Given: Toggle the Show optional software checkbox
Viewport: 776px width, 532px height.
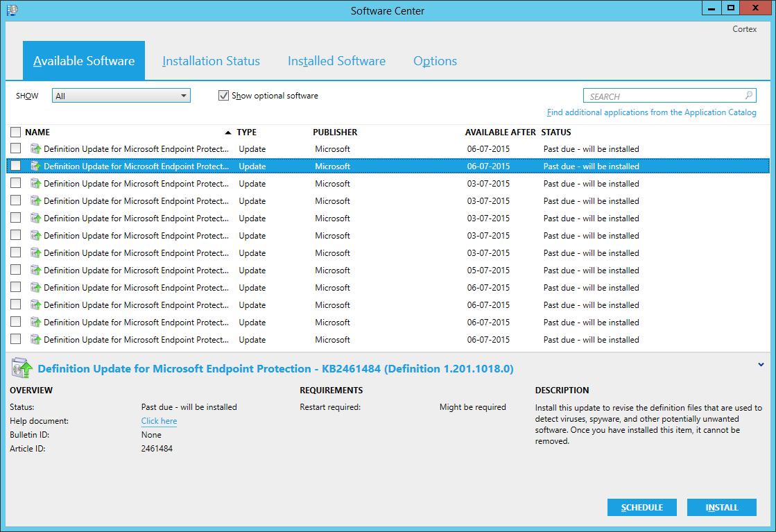Looking at the screenshot, I should click(x=224, y=95).
